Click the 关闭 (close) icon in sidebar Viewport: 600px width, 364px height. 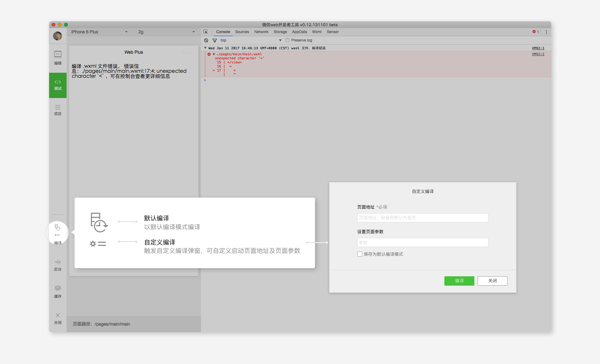(x=58, y=316)
